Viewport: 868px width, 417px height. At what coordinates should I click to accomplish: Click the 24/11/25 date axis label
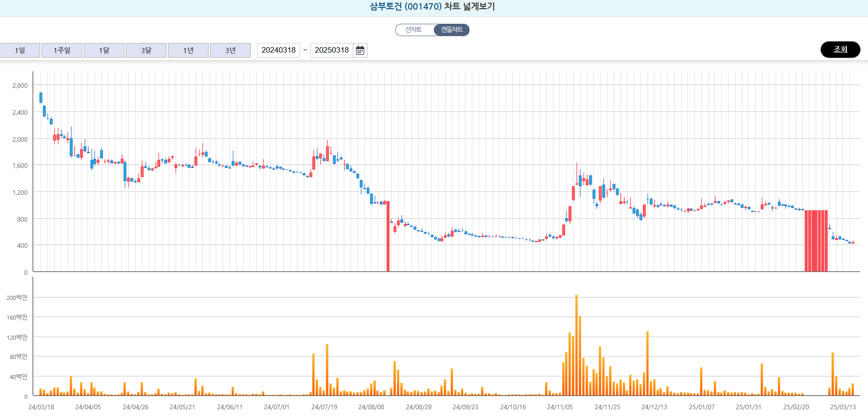[x=607, y=407]
